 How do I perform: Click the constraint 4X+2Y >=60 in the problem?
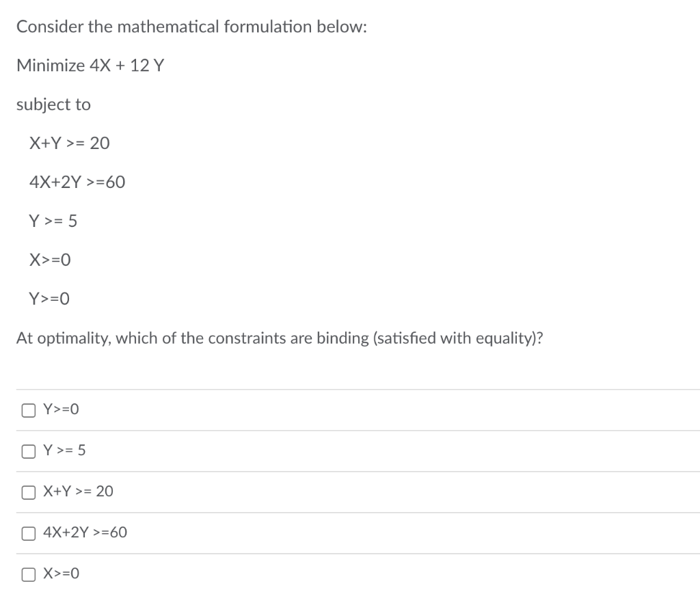click(77, 182)
